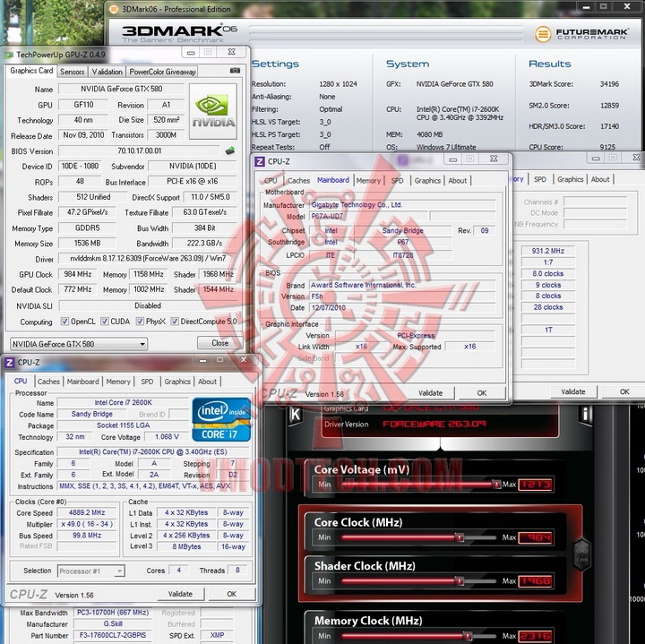Open the PowerColor Giveaway tab
The image size is (645, 644).
[162, 72]
